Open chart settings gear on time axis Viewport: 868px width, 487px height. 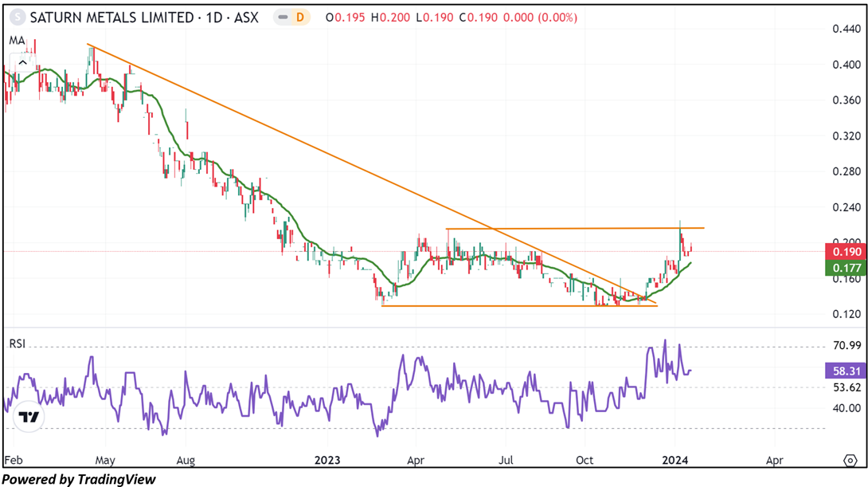850,461
